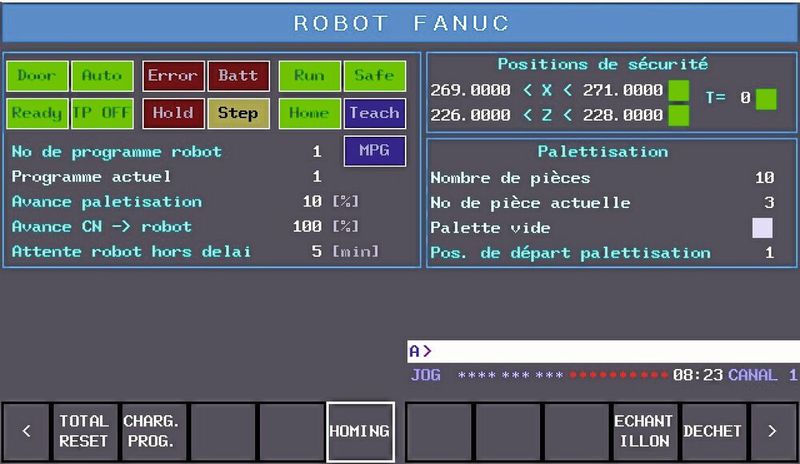800x464 pixels.
Task: Click the X lower limit 269.0000
Action: (x=470, y=90)
